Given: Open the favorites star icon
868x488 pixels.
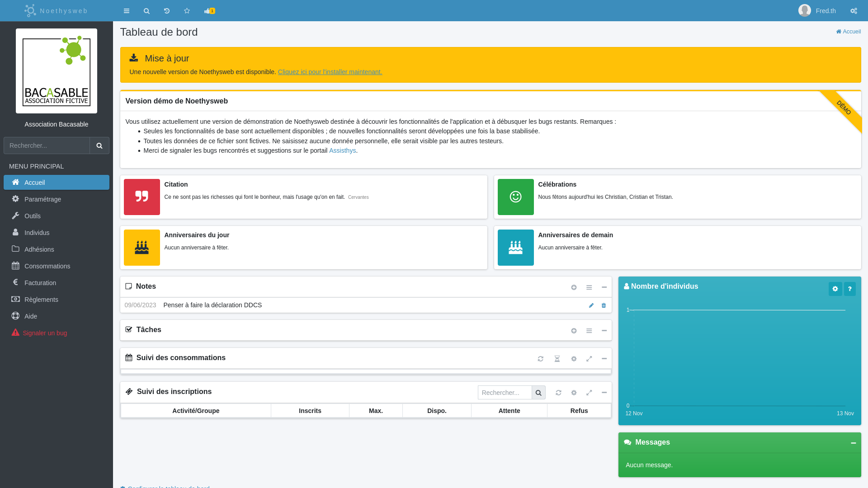Looking at the screenshot, I should 187,11.
